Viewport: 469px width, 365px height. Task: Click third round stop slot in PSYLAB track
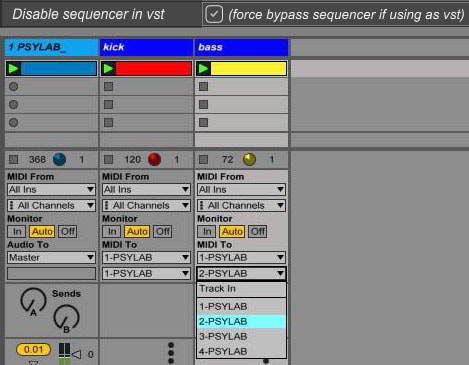coord(13,123)
